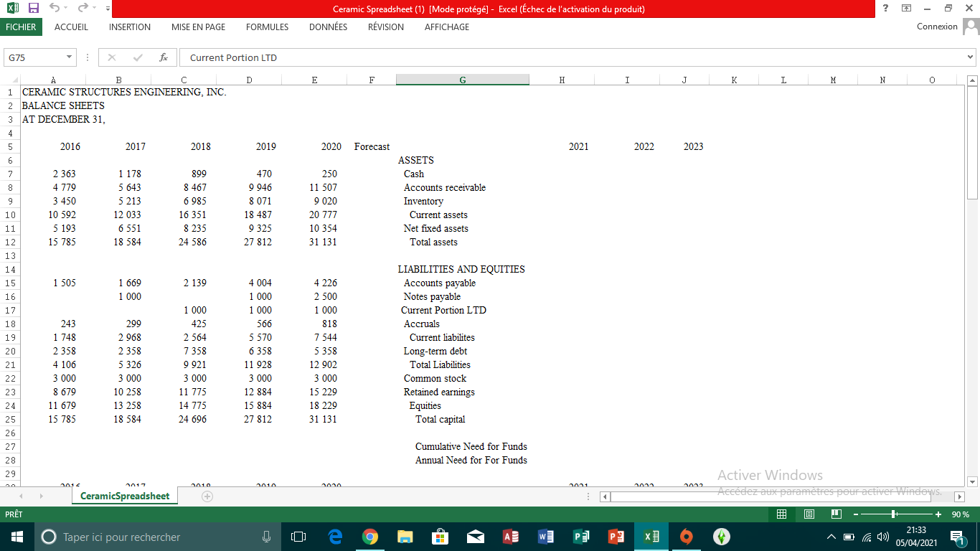Click vertical scrollbar up arrow
This screenshot has height=551, width=980.
point(973,80)
